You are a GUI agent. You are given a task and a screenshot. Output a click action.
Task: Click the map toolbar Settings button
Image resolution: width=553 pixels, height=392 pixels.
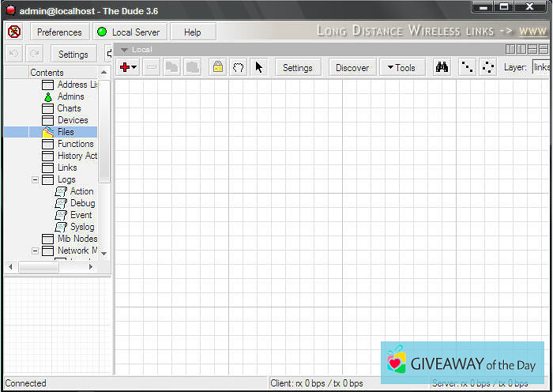[298, 67]
